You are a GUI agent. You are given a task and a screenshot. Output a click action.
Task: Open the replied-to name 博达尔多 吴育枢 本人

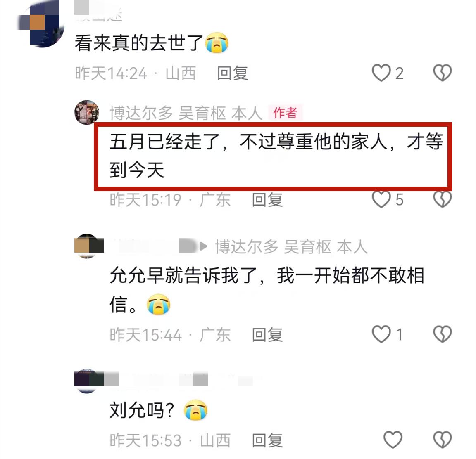coord(291,246)
